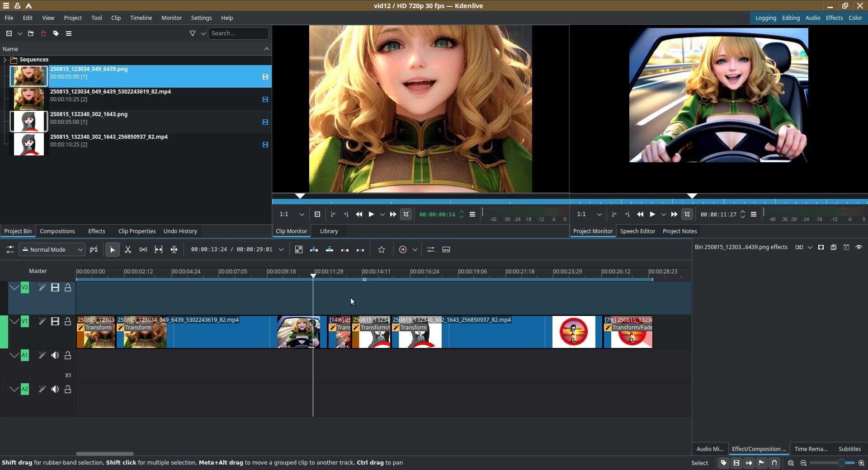Image resolution: width=868 pixels, height=470 pixels.
Task: Lock video track V1
Action: 68,321
